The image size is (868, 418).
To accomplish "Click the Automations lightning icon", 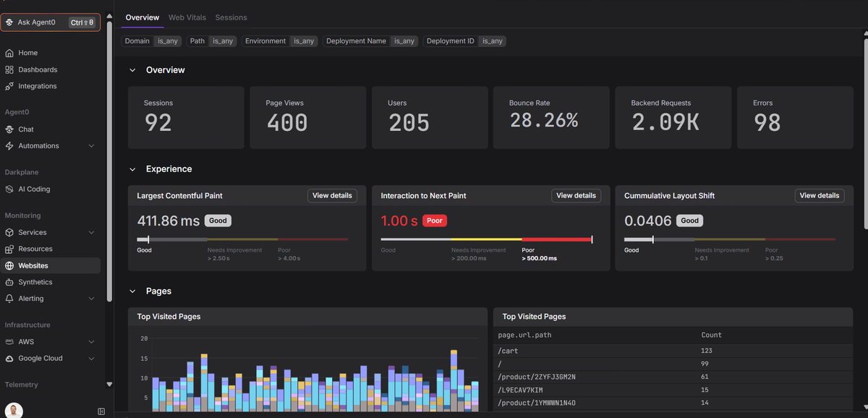I will 9,146.
